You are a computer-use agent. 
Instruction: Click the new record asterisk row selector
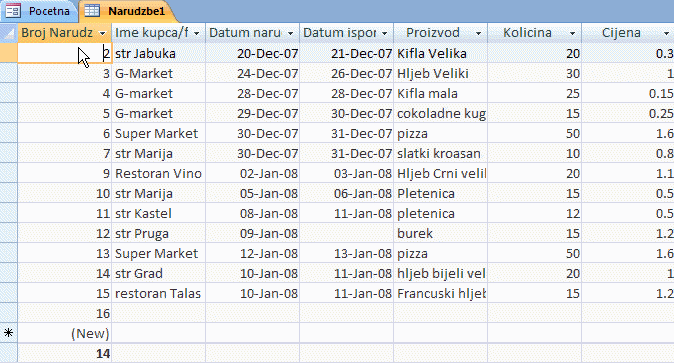[9, 333]
